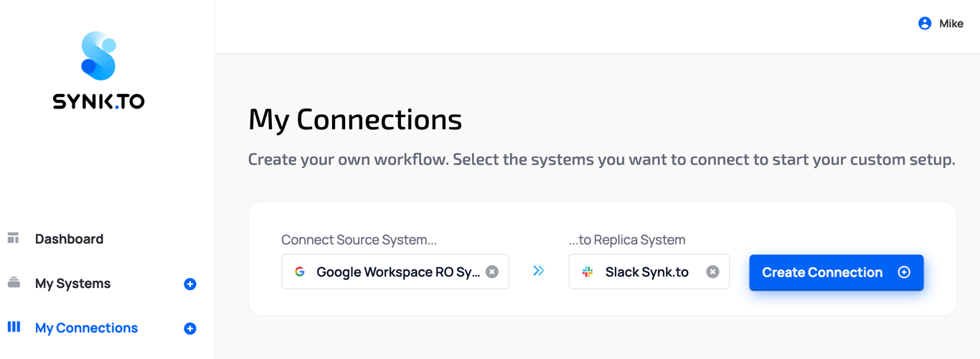
Task: Open the Mike user account name
Action: point(951,24)
